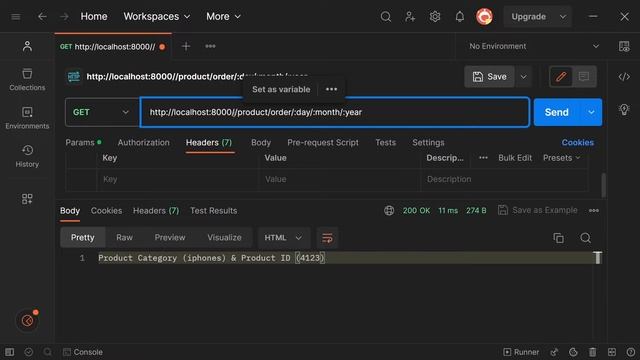Viewport: 640px width, 360px height.
Task: Open the Workspaces dropdown
Action: [x=157, y=17]
